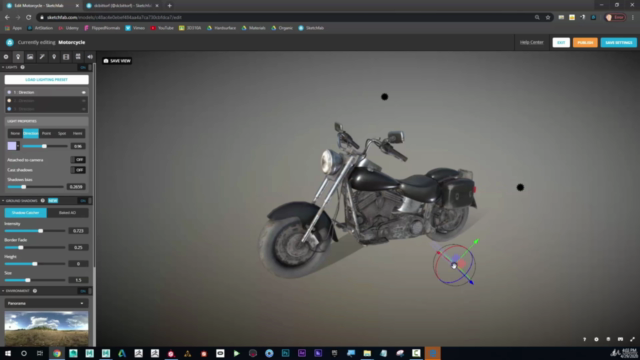The width and height of the screenshot is (640, 360).
Task: Click the Shadows bias slider handle
Action: click(x=24, y=187)
